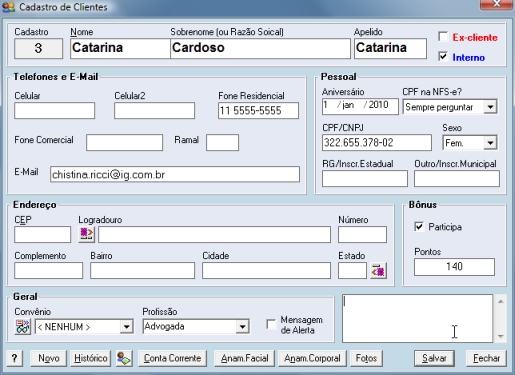
Task: Click the Ramal input field
Action: pyautogui.click(x=222, y=143)
